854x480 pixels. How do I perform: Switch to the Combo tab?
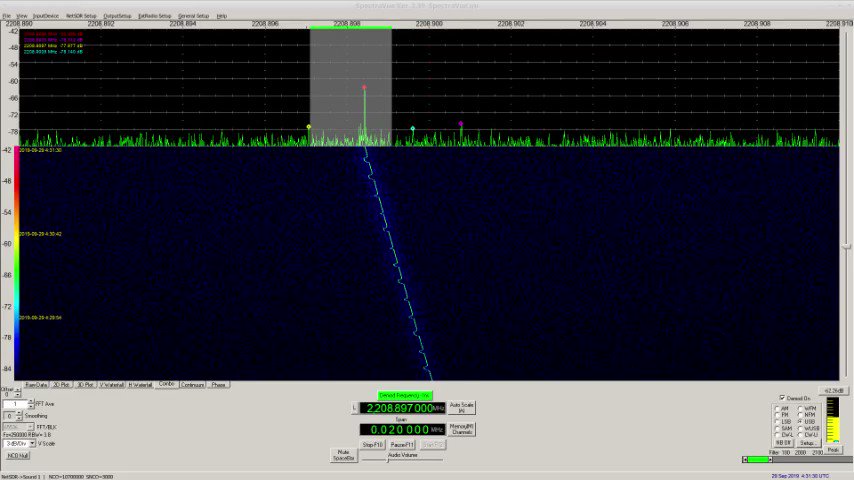[x=167, y=384]
